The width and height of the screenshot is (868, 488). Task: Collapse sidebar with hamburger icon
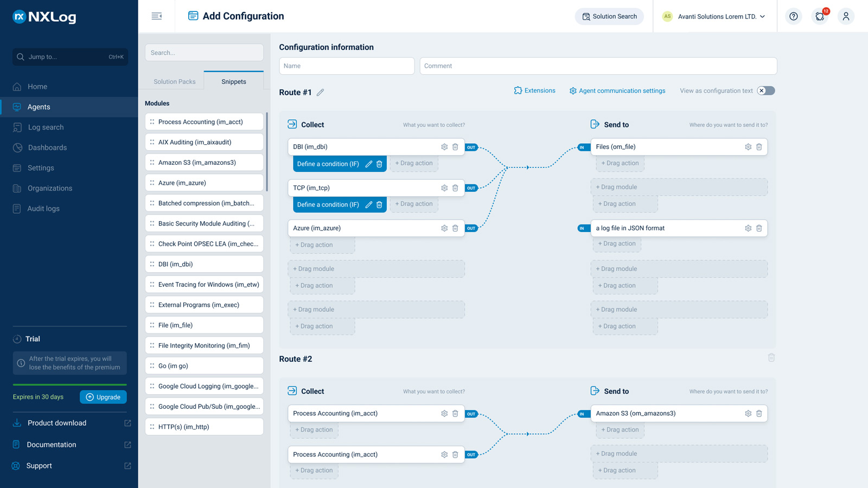(157, 16)
